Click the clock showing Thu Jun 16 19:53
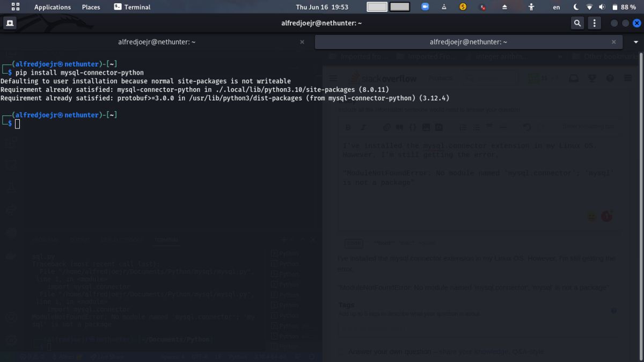This screenshot has height=362, width=644. pyautogui.click(x=322, y=7)
